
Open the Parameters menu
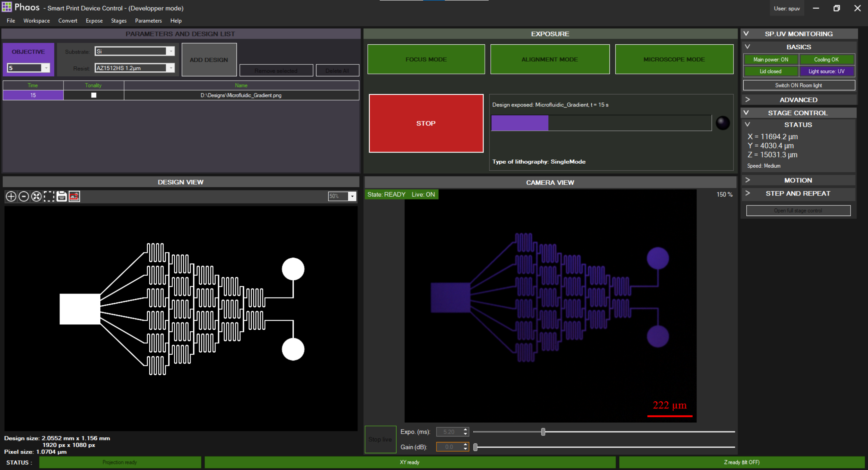[x=148, y=21]
